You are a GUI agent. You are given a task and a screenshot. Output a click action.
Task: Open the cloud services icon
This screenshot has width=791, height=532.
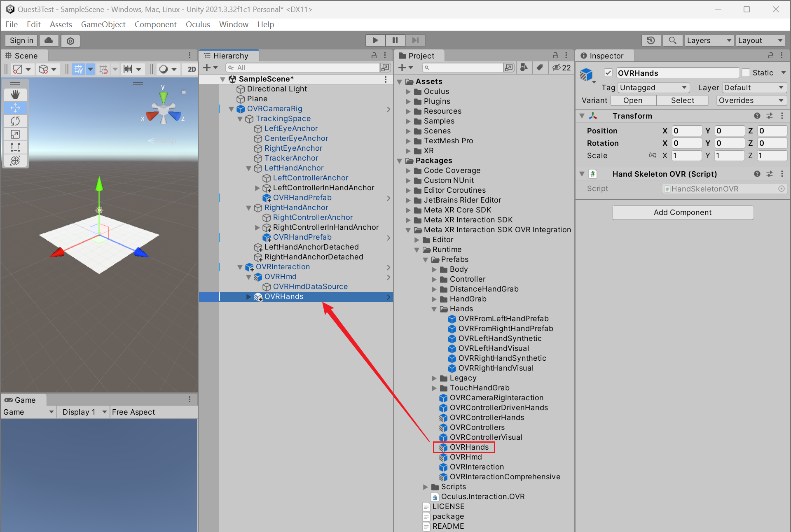[x=49, y=40]
